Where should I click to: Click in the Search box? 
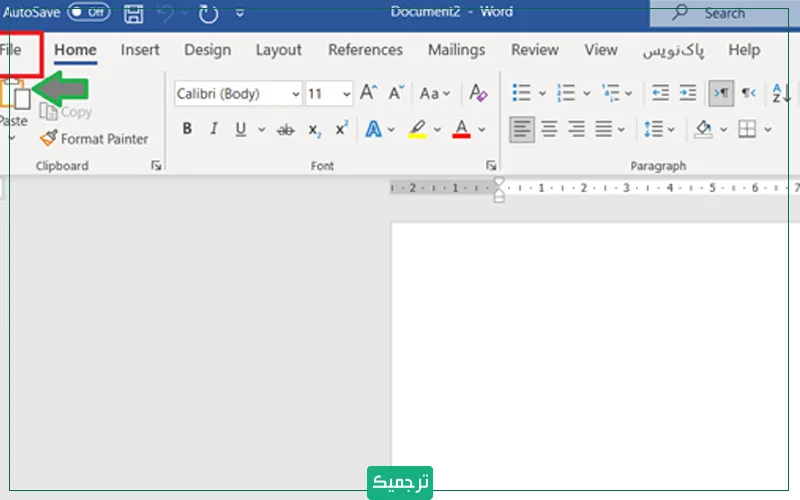(724, 13)
